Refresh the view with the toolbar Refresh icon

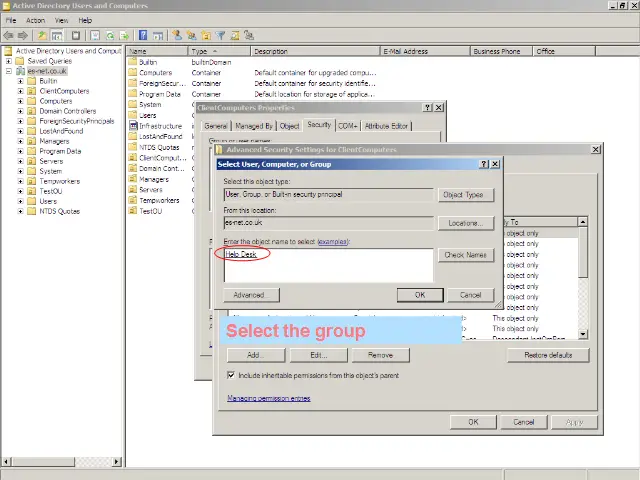point(110,36)
